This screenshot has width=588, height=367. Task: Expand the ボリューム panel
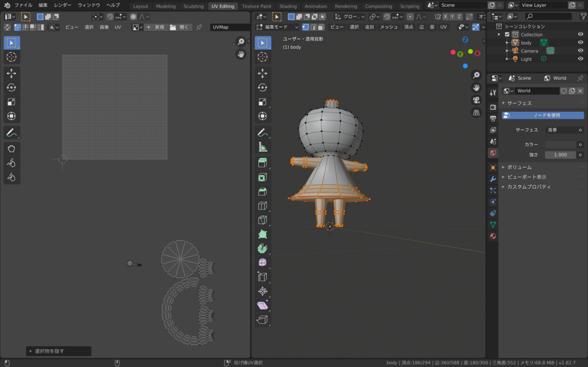point(519,167)
